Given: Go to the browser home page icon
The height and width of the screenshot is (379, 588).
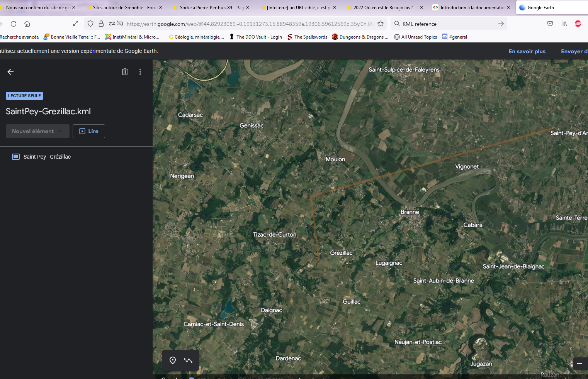Looking at the screenshot, I should click(27, 24).
